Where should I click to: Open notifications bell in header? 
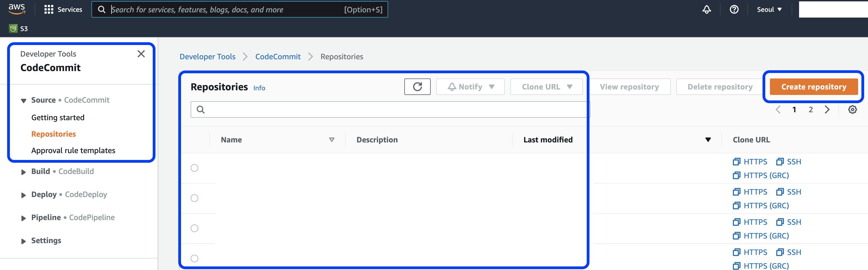point(706,9)
